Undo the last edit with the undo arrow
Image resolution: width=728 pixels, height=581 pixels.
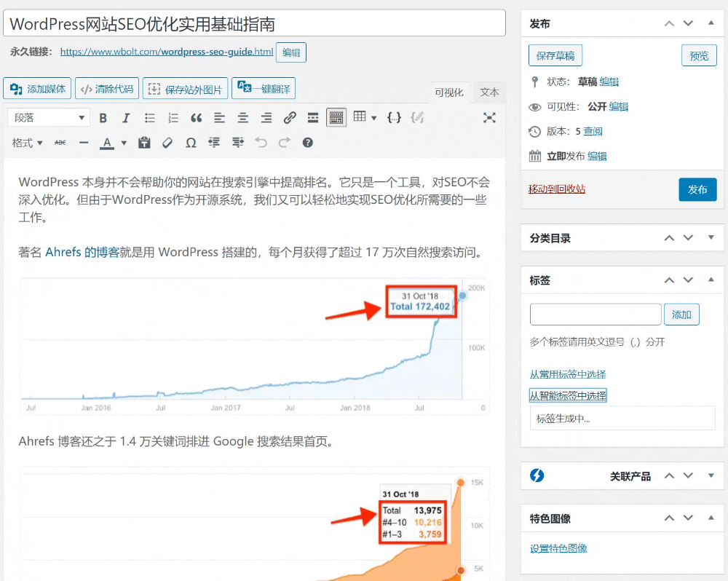[x=261, y=143]
